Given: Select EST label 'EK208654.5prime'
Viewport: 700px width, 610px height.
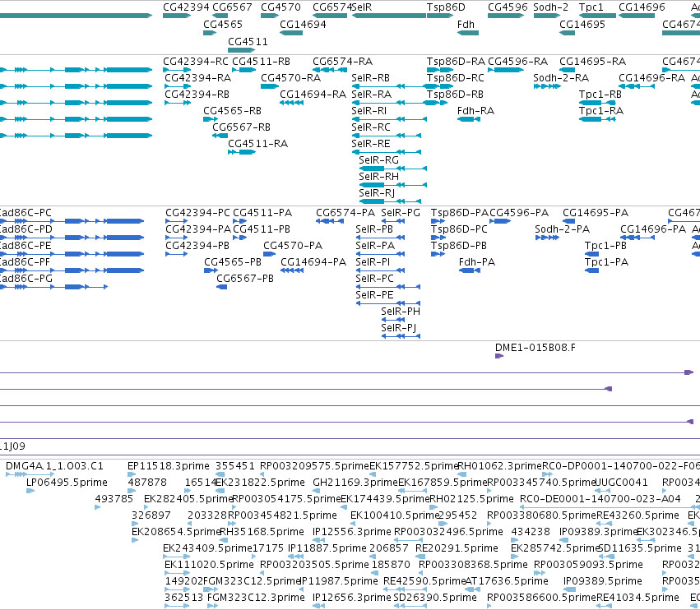Looking at the screenshot, I should point(176,532).
